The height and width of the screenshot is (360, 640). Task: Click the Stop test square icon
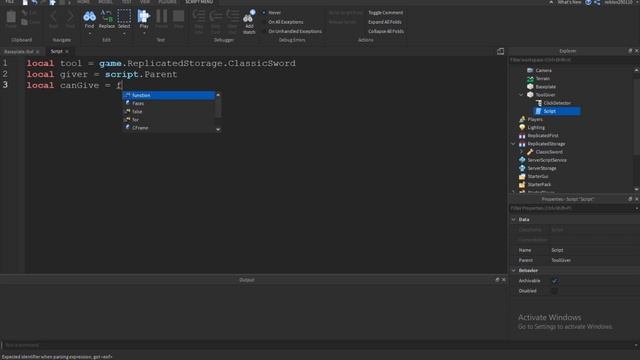click(178, 16)
